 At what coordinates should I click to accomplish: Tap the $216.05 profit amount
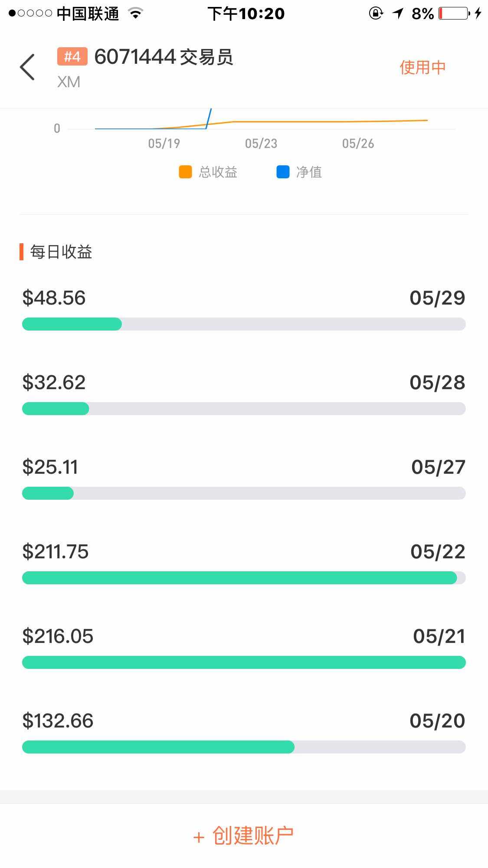point(58,636)
